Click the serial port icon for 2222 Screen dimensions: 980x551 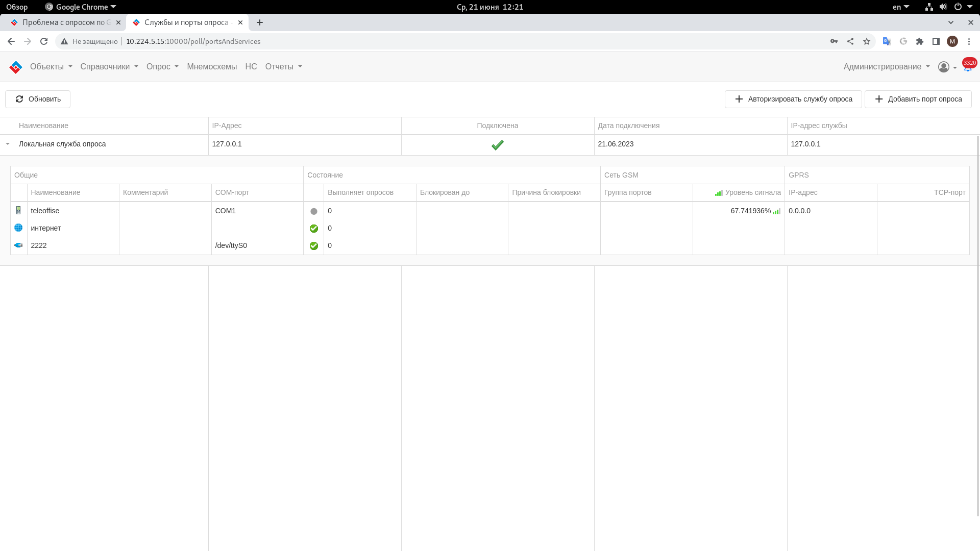[18, 245]
